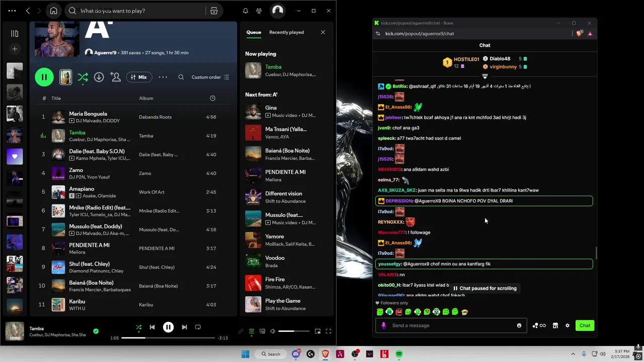The height and width of the screenshot is (362, 644).
Task: Click the Mix button
Action: (x=138, y=77)
